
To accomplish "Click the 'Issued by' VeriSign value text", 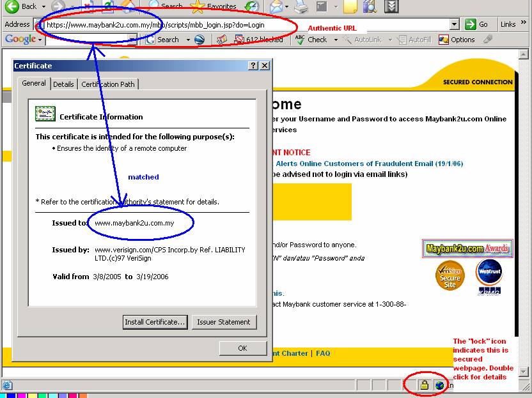I will pos(170,254).
